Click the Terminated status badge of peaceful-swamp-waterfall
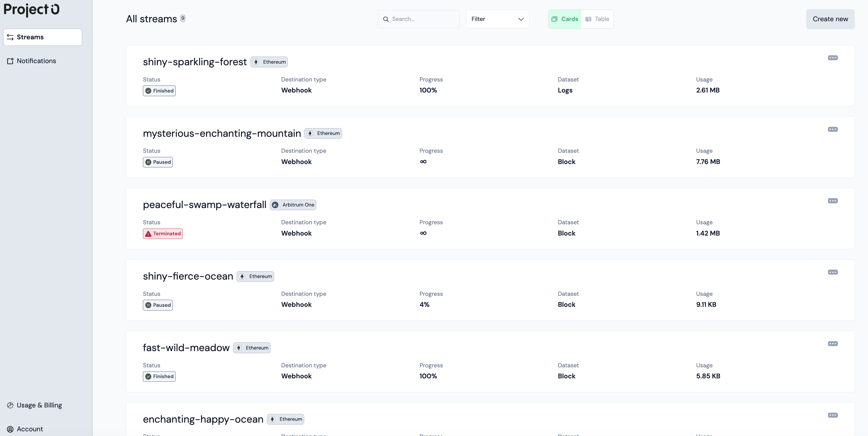868x436 pixels. [x=163, y=234]
